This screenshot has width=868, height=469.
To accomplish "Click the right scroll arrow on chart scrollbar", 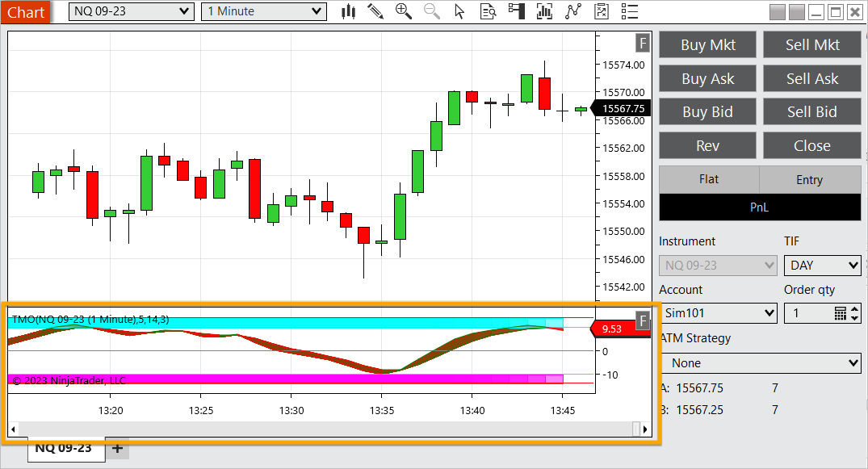I will tap(645, 429).
